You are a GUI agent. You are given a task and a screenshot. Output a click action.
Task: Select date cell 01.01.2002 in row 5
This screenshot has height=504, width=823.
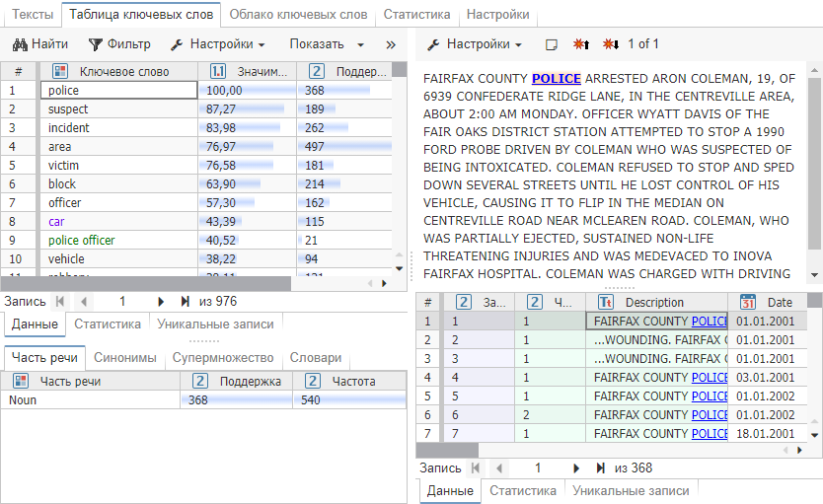point(767,396)
